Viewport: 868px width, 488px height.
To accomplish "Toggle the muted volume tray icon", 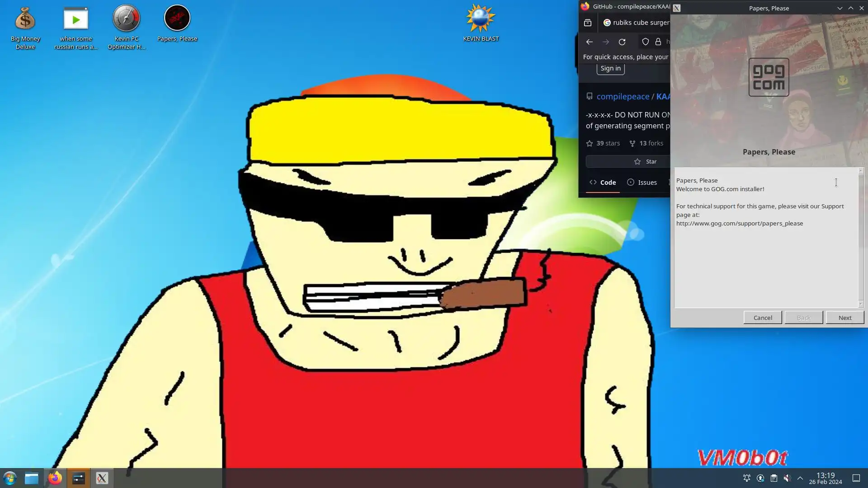I will [x=787, y=478].
